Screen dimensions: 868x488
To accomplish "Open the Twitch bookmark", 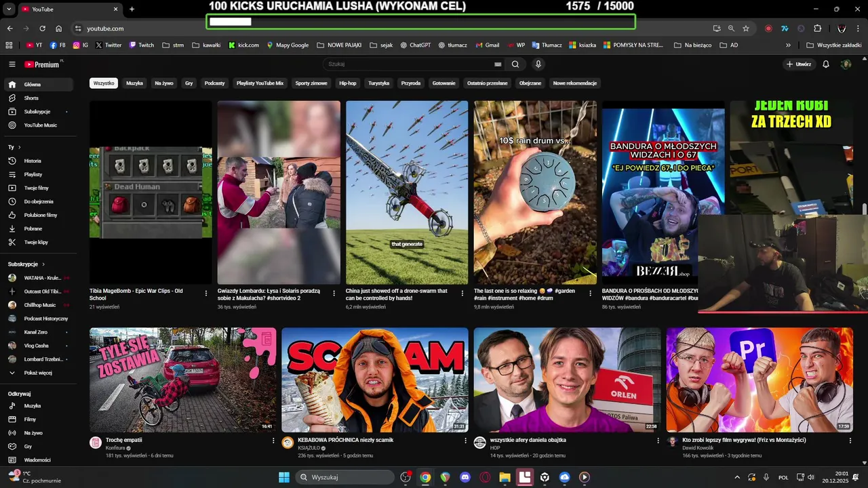I will point(141,45).
